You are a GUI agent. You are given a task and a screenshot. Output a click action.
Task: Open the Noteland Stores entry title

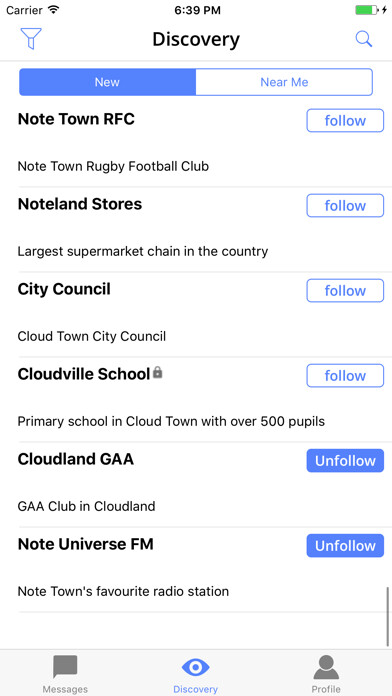click(80, 204)
